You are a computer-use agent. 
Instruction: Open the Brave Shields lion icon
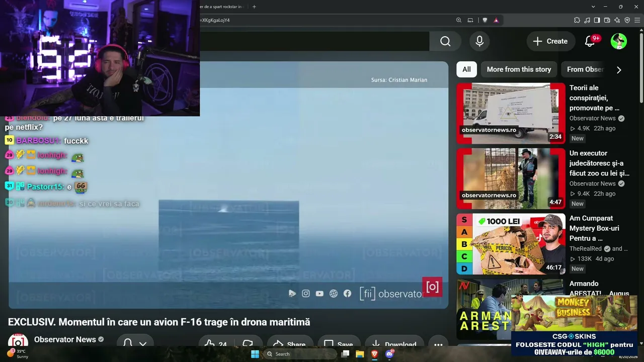485,20
